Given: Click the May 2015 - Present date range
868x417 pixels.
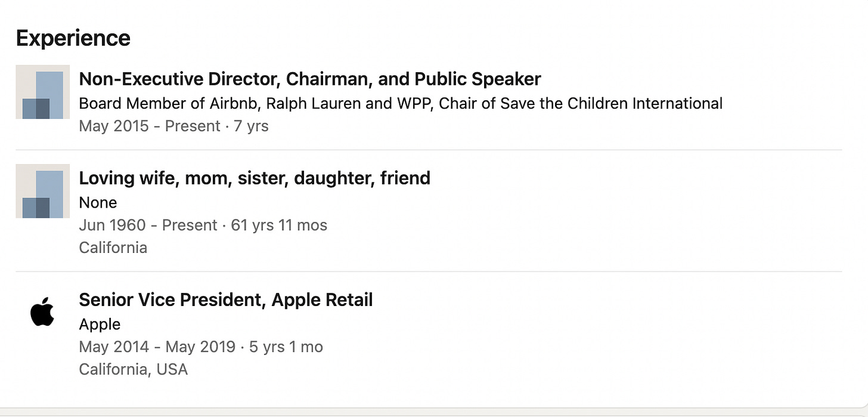Looking at the screenshot, I should tap(149, 126).
